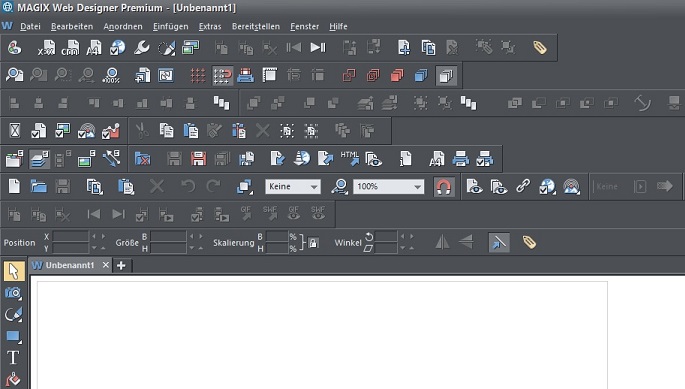
Task: Add a new document tab with plus
Action: click(x=121, y=265)
